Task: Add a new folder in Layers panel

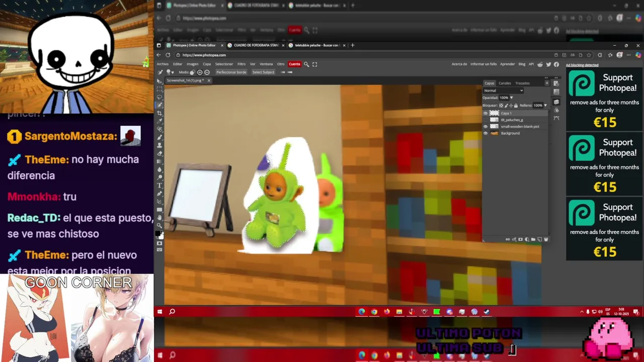Action: [x=533, y=239]
